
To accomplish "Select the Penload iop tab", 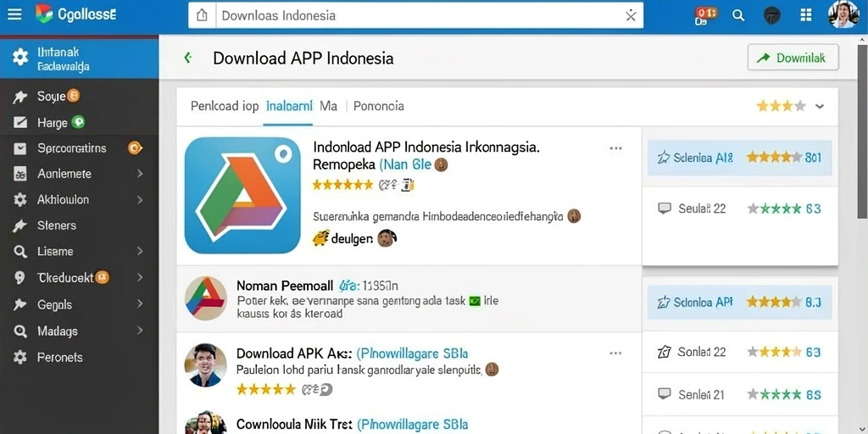I will pos(224,106).
